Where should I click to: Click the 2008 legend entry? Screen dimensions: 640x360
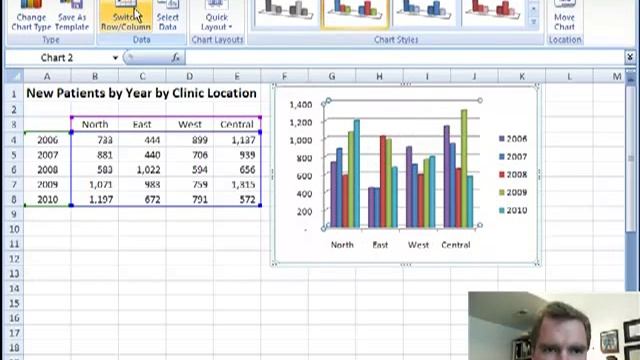[513, 175]
